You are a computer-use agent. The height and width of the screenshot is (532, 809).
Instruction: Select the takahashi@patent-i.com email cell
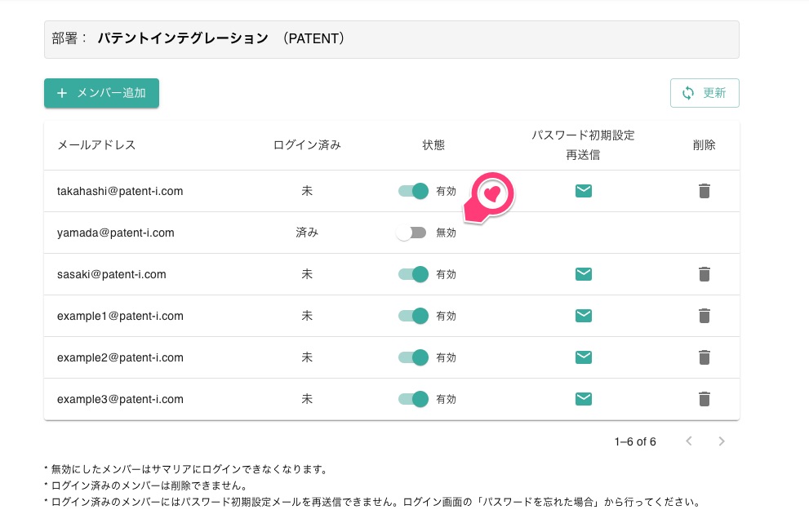coord(120,191)
